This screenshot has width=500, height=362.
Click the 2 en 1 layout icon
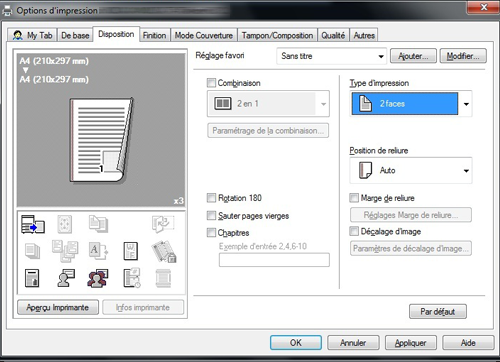[x=222, y=104]
